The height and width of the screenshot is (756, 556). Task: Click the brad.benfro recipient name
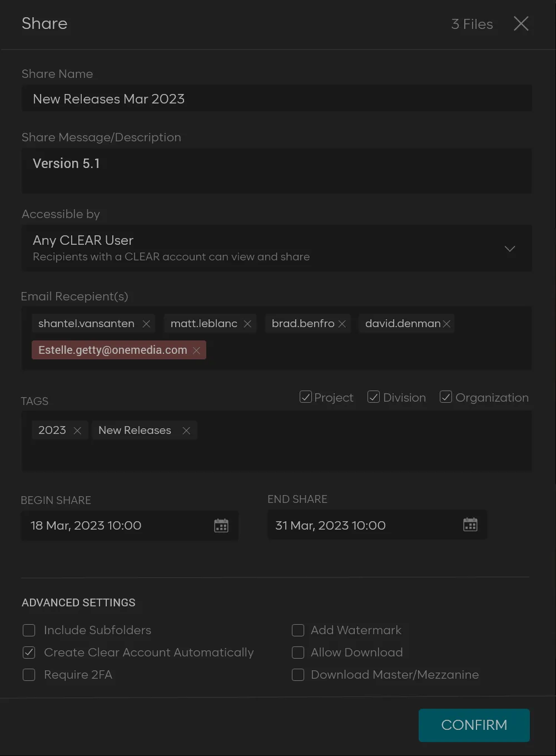click(x=303, y=323)
